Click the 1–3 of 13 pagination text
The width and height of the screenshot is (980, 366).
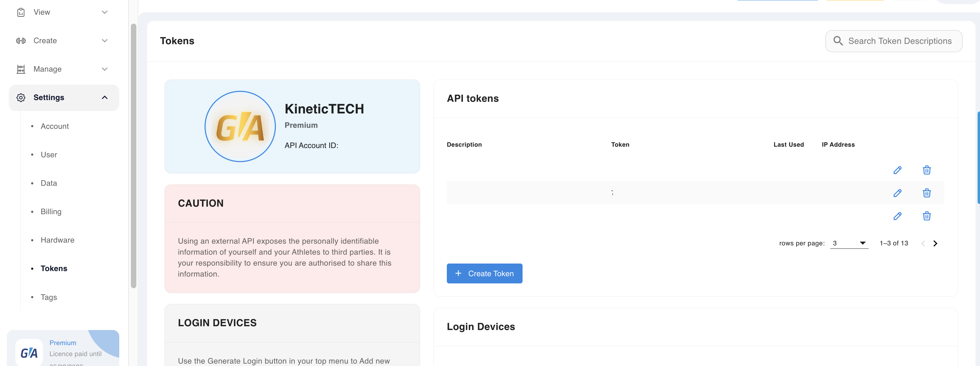pos(894,243)
